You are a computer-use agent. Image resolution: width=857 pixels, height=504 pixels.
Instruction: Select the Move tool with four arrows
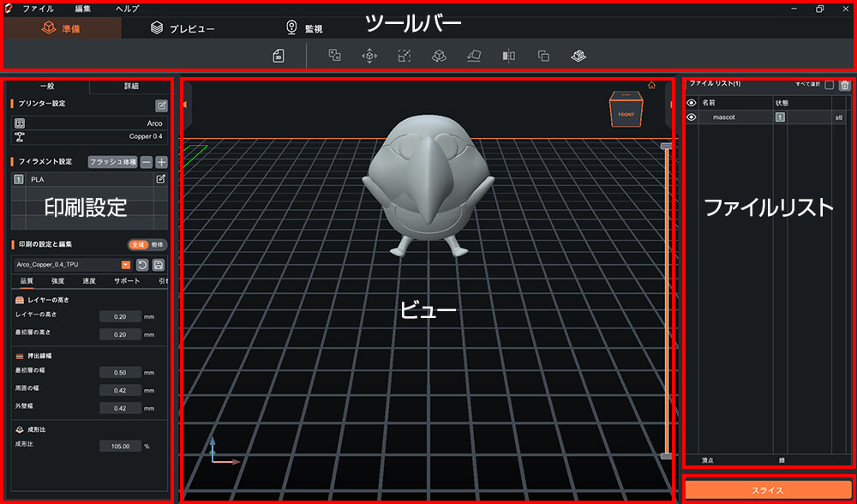tap(369, 56)
